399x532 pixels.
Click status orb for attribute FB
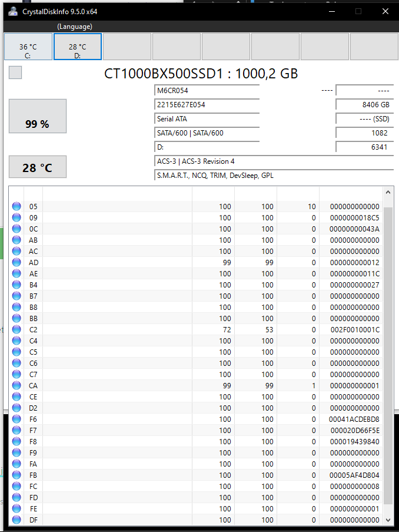tap(16, 475)
